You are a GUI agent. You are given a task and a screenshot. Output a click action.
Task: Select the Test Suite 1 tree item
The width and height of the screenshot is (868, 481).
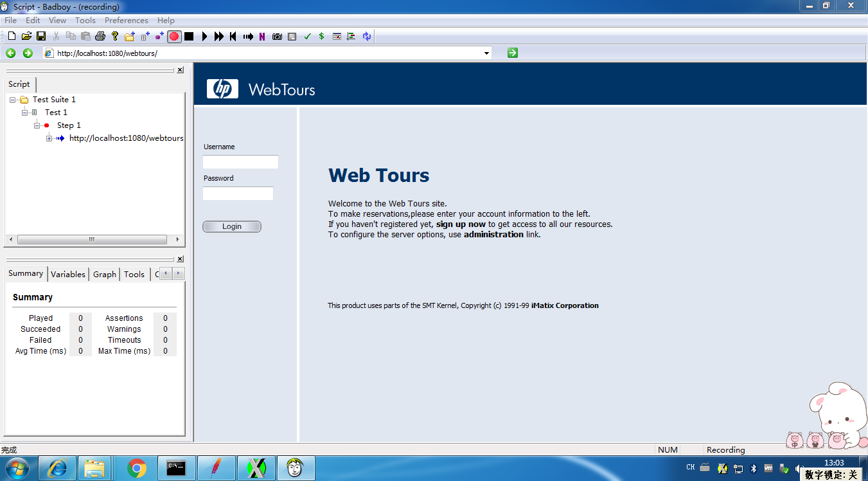pyautogui.click(x=54, y=100)
